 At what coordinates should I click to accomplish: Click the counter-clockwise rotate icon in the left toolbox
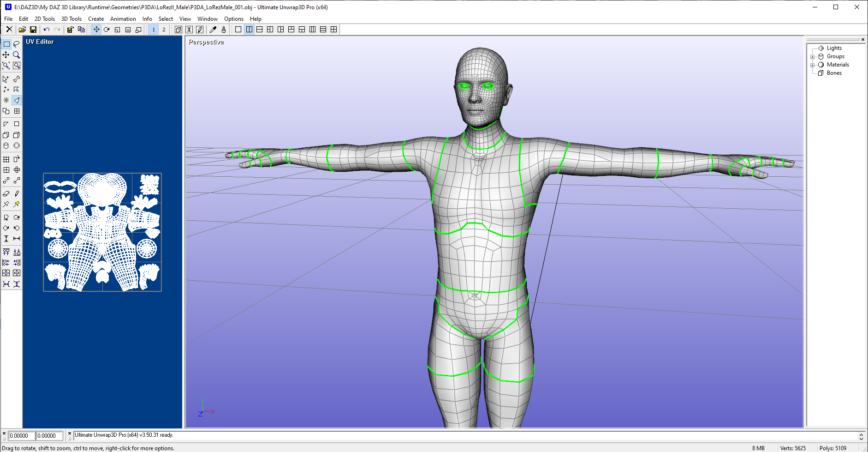tap(17, 228)
